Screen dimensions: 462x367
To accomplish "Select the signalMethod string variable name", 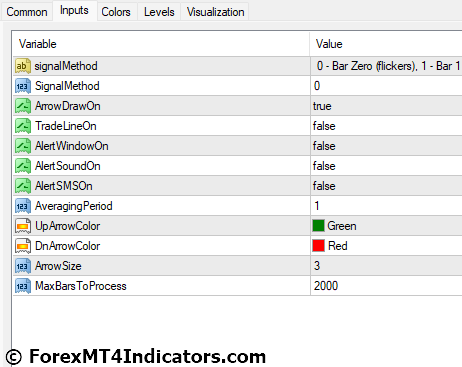I will pyautogui.click(x=66, y=66).
